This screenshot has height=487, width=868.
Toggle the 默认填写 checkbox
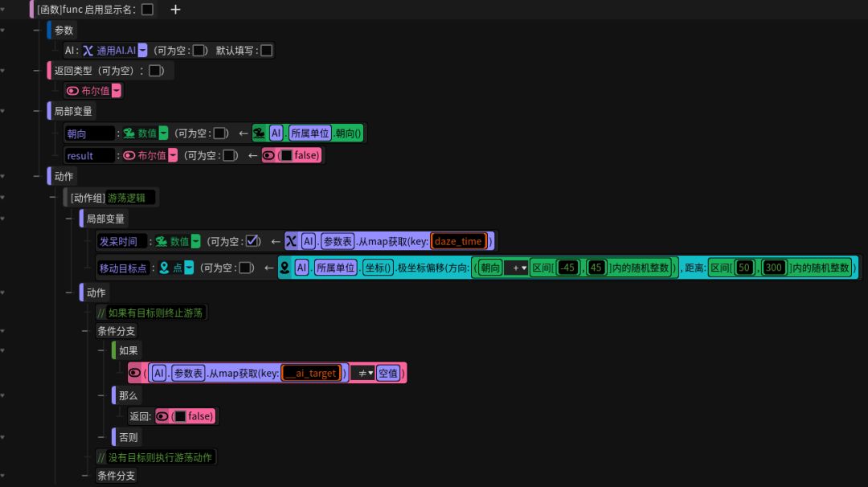click(x=266, y=51)
